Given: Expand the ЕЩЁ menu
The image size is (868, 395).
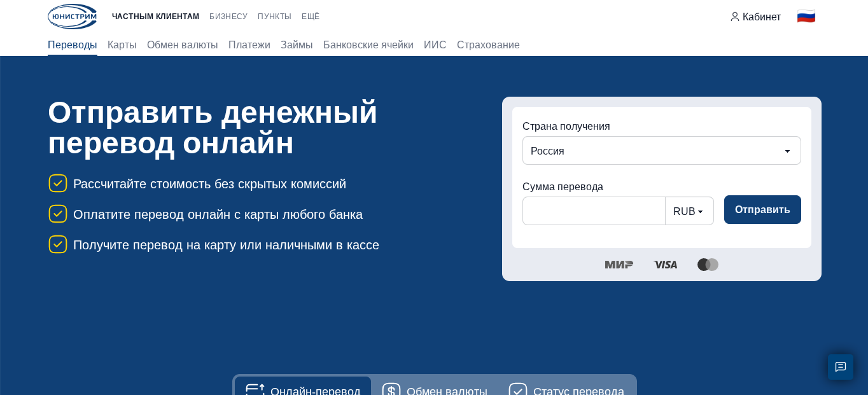Looking at the screenshot, I should click(311, 17).
